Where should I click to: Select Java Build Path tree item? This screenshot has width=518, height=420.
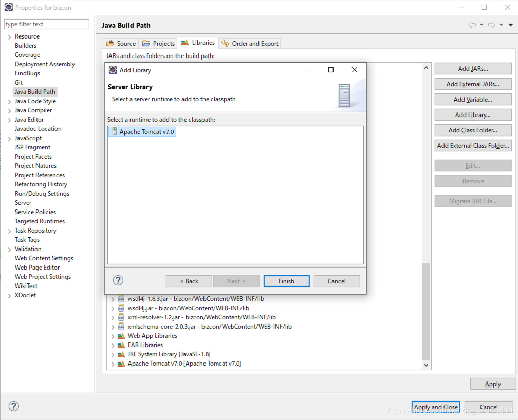point(35,92)
